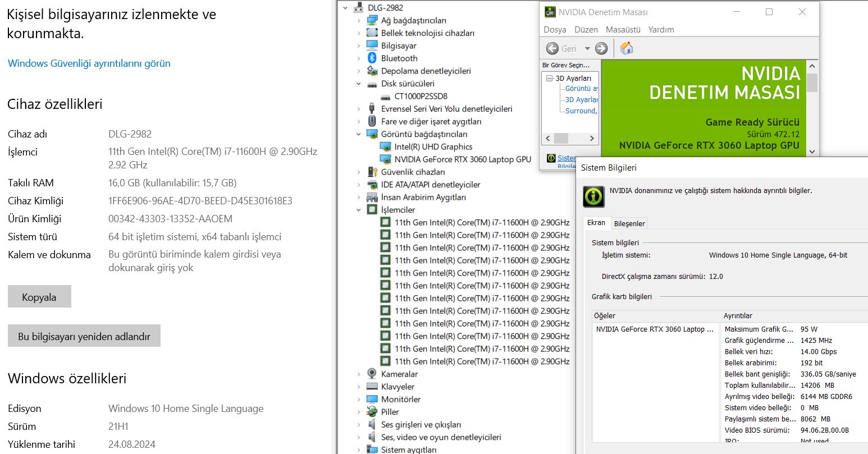
Task: Click the Intel(R) UHD Graphics adapter icon
Action: tap(385, 147)
